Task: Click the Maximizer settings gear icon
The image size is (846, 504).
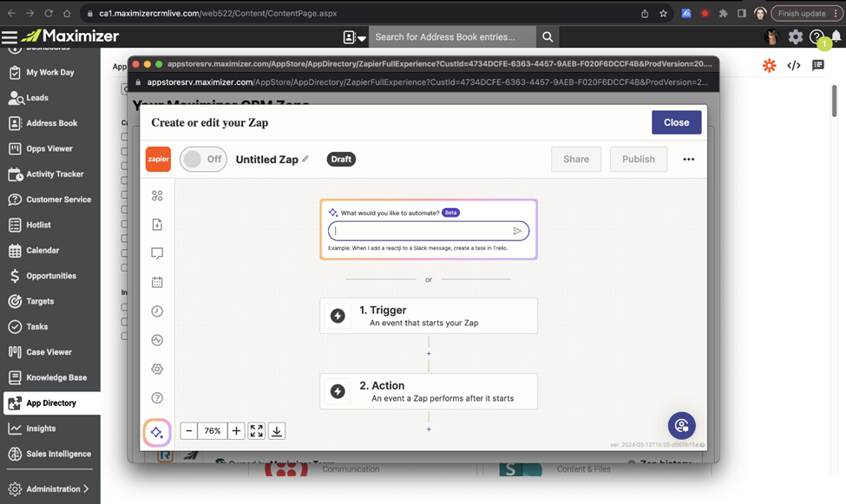Action: point(796,36)
